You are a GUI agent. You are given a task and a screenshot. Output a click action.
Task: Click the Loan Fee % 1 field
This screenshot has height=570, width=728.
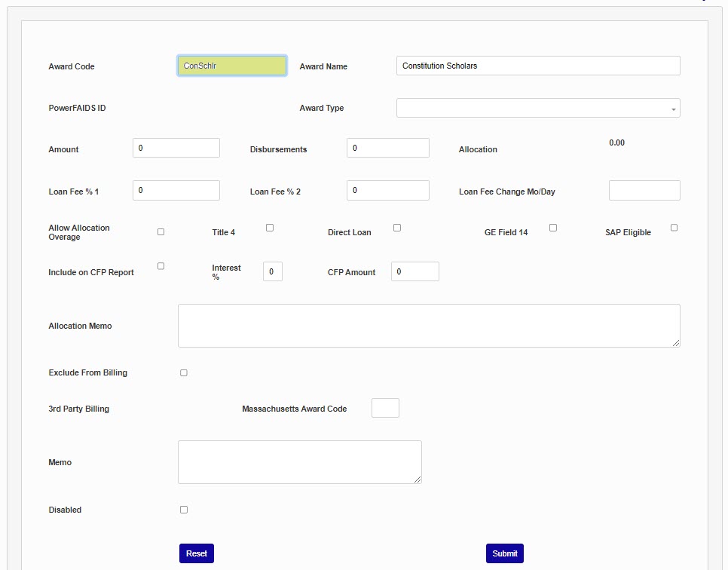(176, 190)
